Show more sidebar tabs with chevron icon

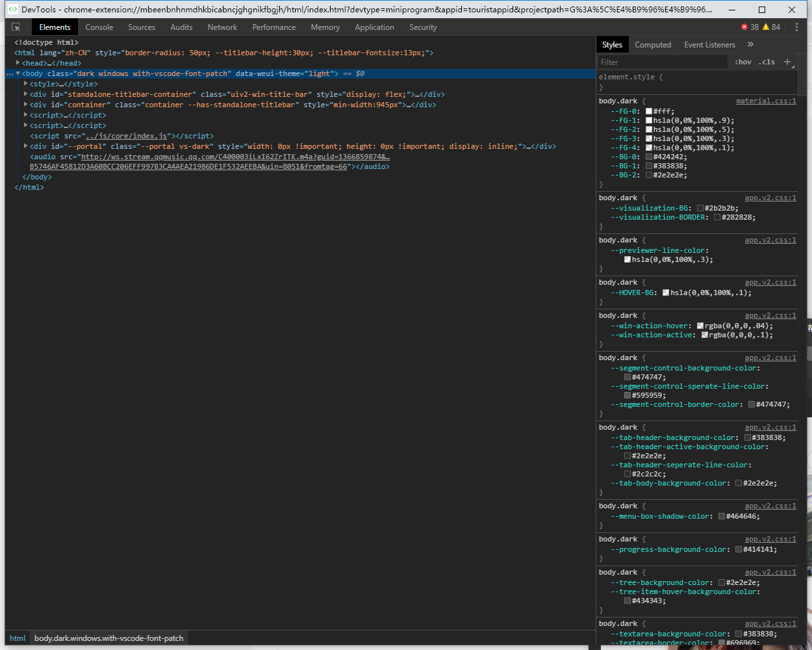click(x=750, y=44)
